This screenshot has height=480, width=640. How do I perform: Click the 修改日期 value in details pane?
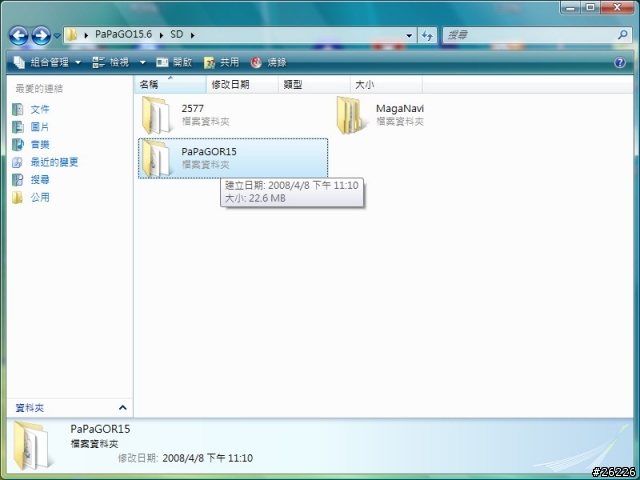[208, 458]
